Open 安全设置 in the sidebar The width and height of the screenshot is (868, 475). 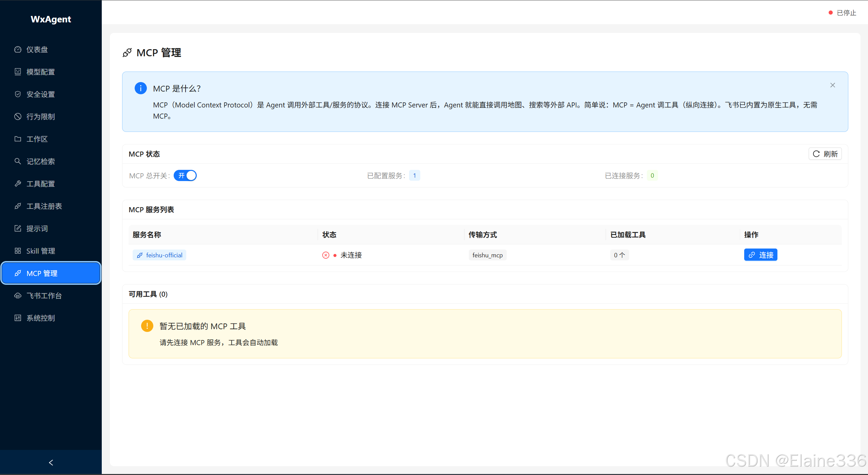(x=51, y=94)
